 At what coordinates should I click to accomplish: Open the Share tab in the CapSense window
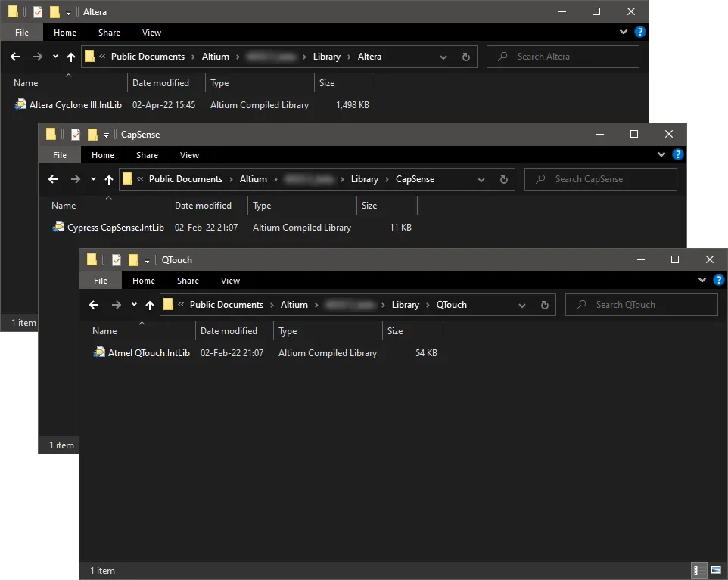pos(147,155)
